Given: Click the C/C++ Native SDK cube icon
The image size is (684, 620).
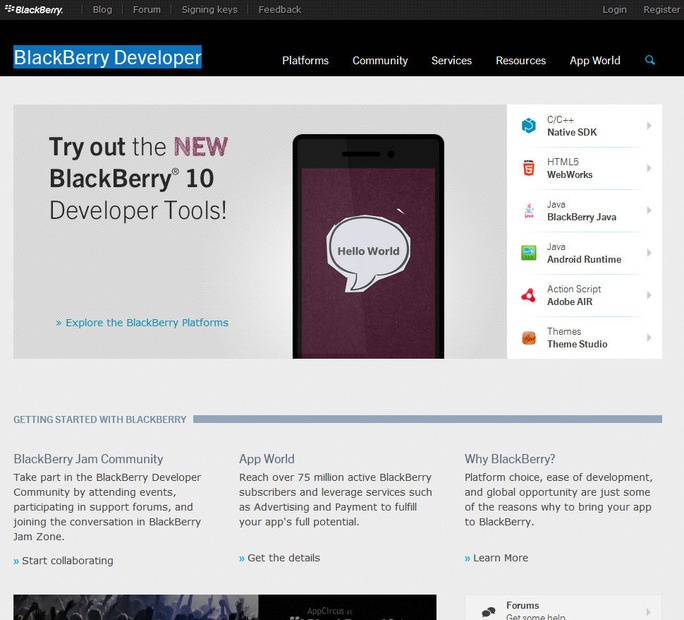Looking at the screenshot, I should [529, 126].
